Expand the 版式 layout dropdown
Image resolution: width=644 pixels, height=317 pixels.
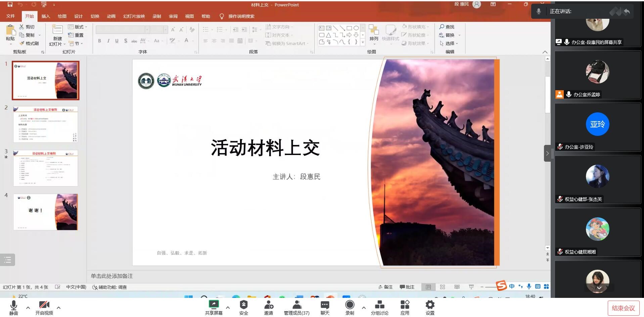[x=78, y=27]
